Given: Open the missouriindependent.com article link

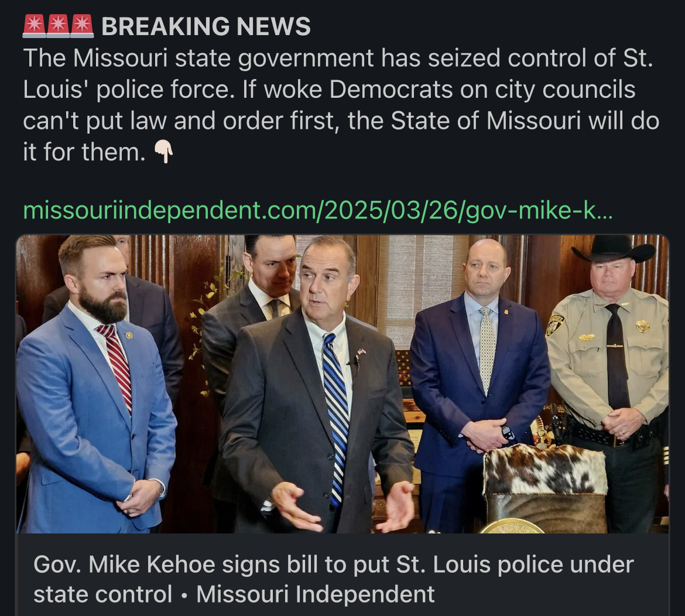Looking at the screenshot, I should click(x=317, y=210).
